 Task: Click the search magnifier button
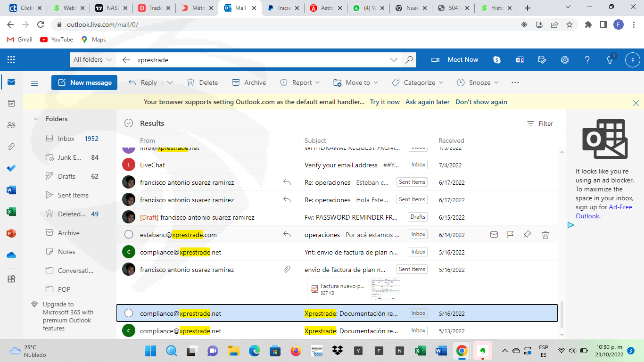[409, 60]
